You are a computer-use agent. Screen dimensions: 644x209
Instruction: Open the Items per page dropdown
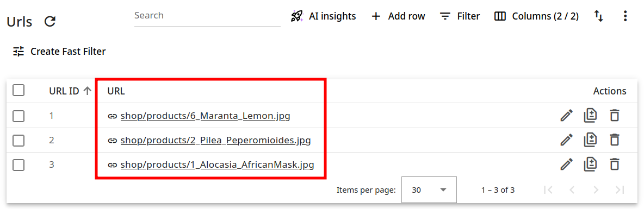(429, 190)
